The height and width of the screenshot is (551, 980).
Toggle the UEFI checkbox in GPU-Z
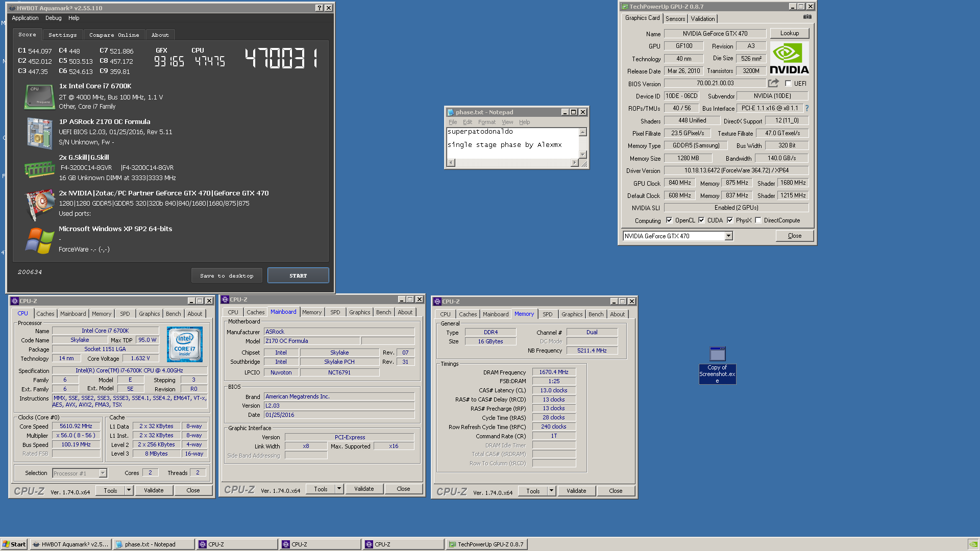tap(788, 84)
